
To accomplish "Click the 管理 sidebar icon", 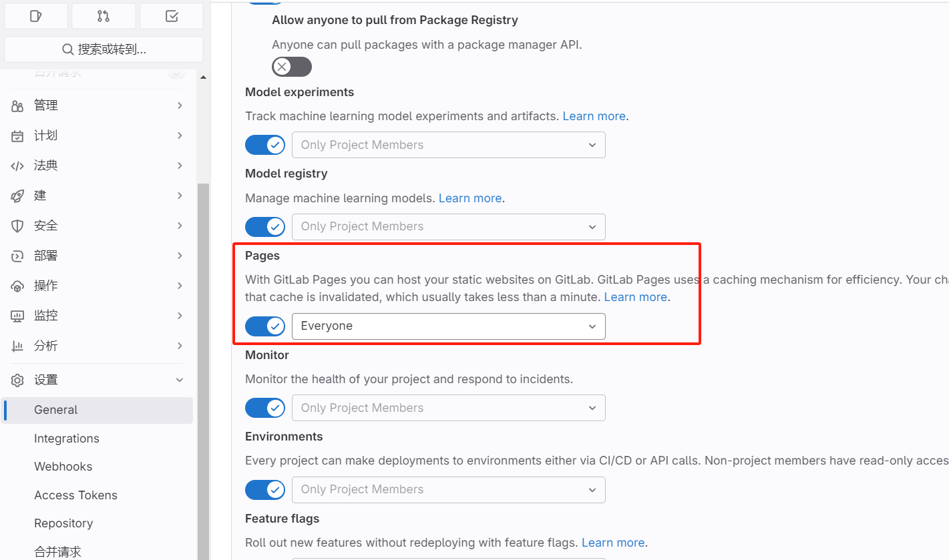I will point(17,105).
